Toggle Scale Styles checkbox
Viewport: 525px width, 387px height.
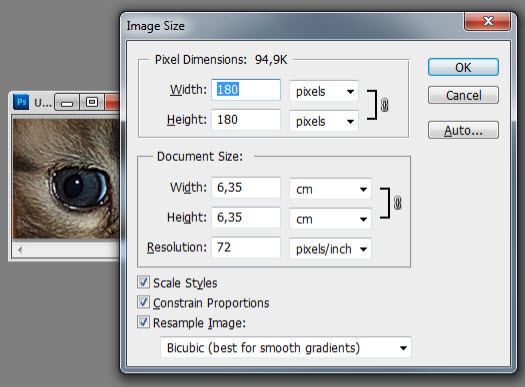coord(143,282)
